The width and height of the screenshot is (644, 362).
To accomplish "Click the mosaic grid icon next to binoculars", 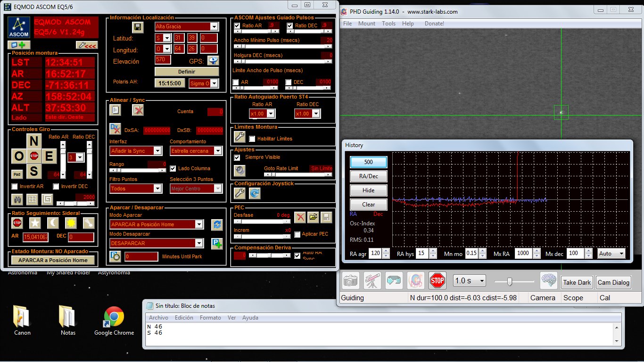I will [x=32, y=199].
